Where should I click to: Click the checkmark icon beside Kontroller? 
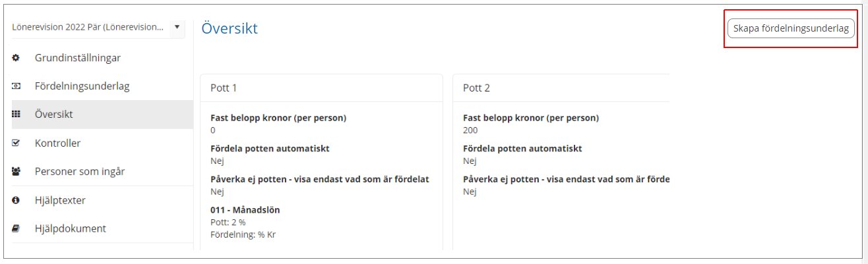16,143
